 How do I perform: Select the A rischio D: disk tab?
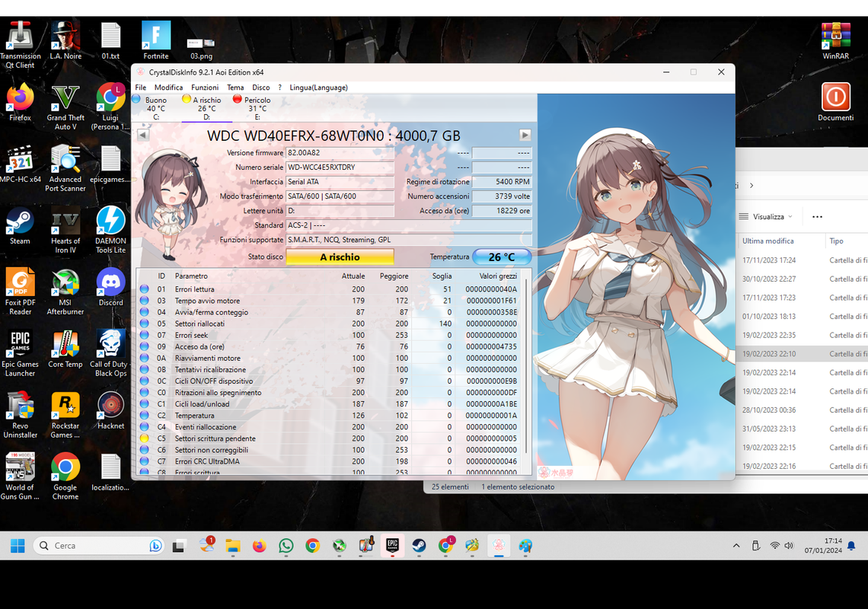(x=206, y=108)
